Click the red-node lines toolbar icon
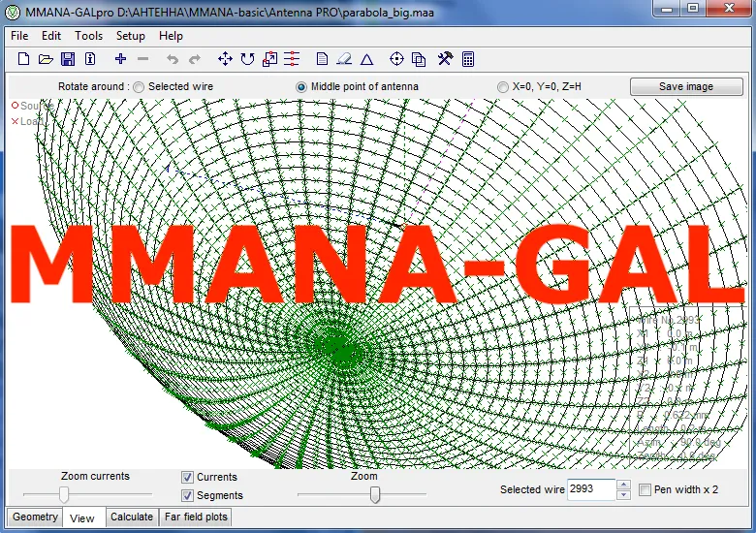The width and height of the screenshot is (756, 533). [x=292, y=59]
